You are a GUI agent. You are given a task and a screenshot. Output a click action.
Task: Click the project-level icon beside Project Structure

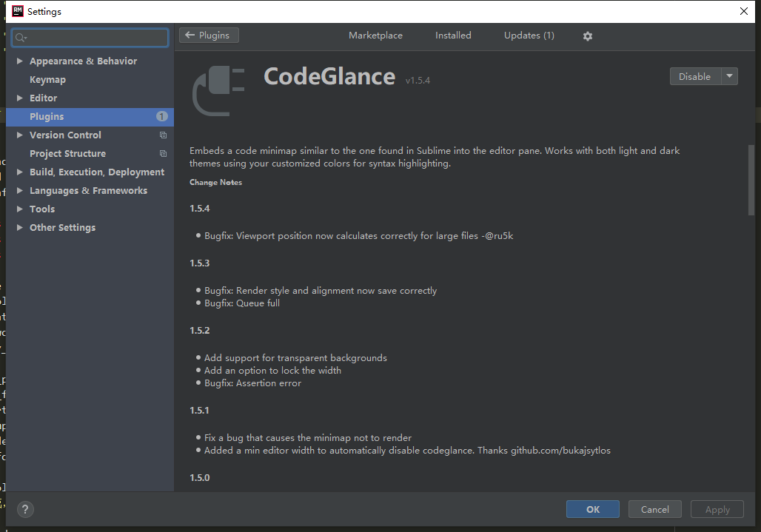pyautogui.click(x=163, y=154)
